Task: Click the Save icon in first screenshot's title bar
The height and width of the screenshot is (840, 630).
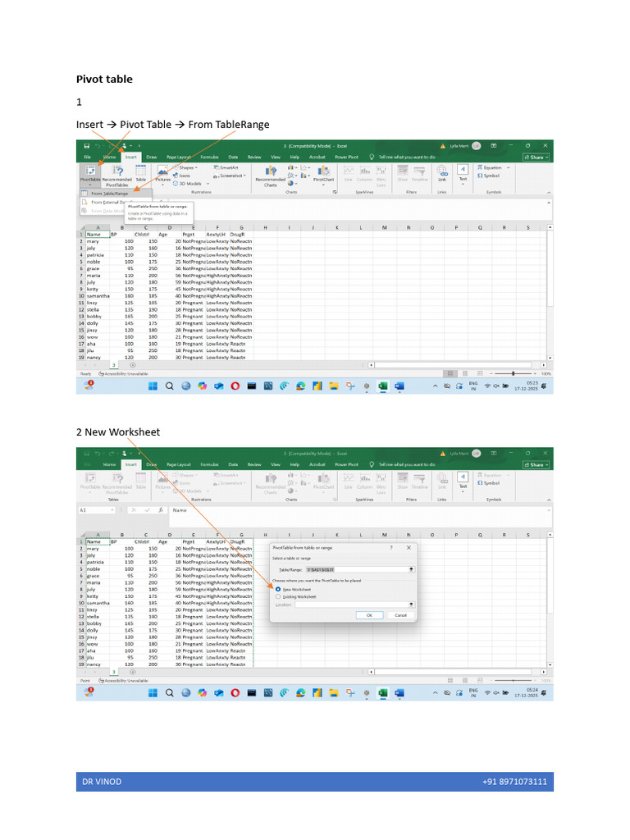Action: (87, 146)
